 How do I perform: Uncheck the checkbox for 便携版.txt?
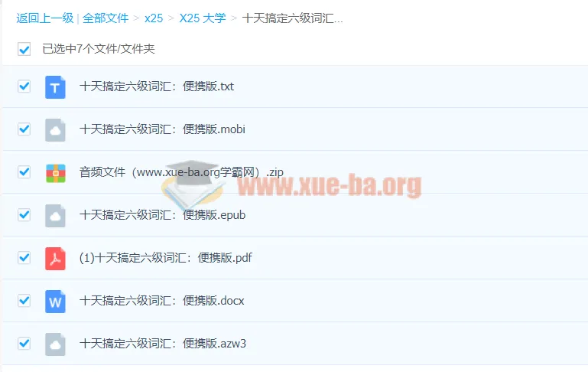(x=24, y=86)
